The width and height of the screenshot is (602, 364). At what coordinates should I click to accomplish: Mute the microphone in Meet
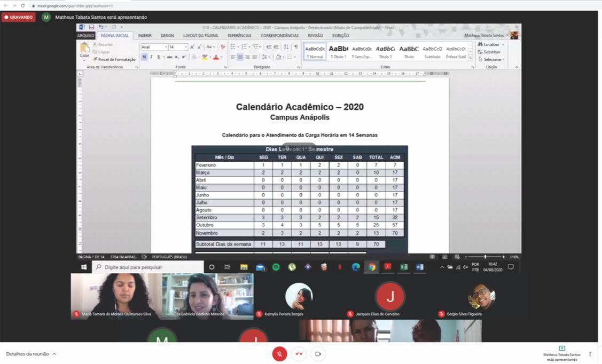click(279, 354)
